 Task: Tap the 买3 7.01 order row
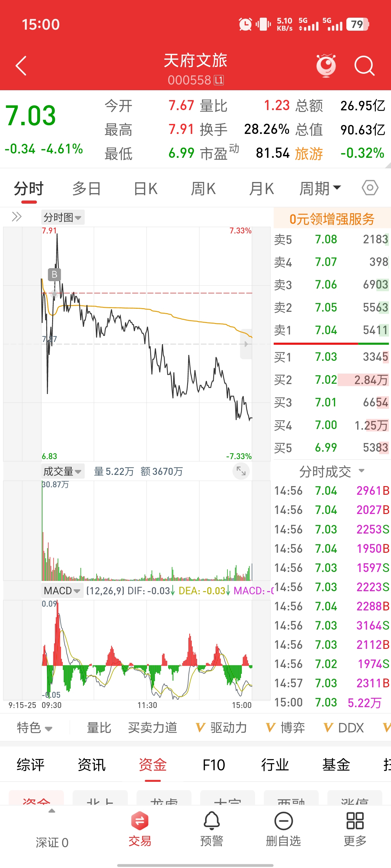331,402
